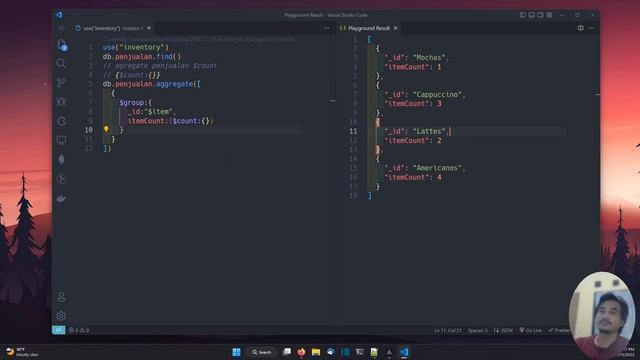Open Customize Layout icon in title bar

click(549, 15)
